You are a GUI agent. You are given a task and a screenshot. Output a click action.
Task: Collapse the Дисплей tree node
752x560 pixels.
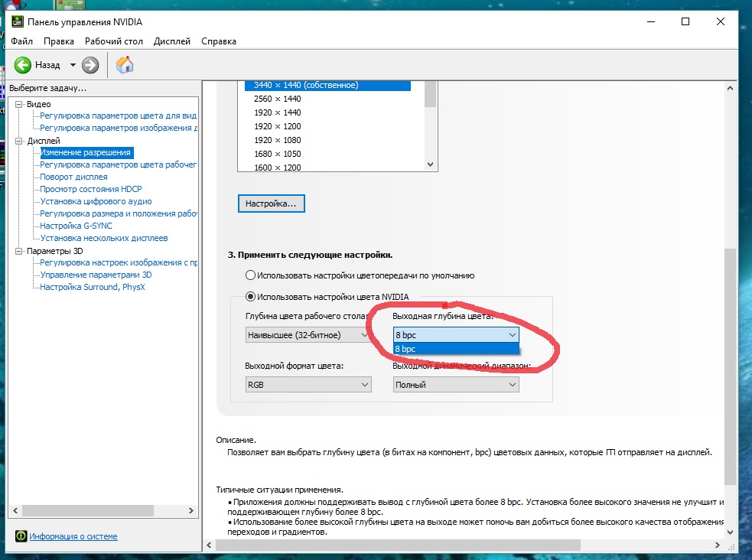pyautogui.click(x=18, y=141)
